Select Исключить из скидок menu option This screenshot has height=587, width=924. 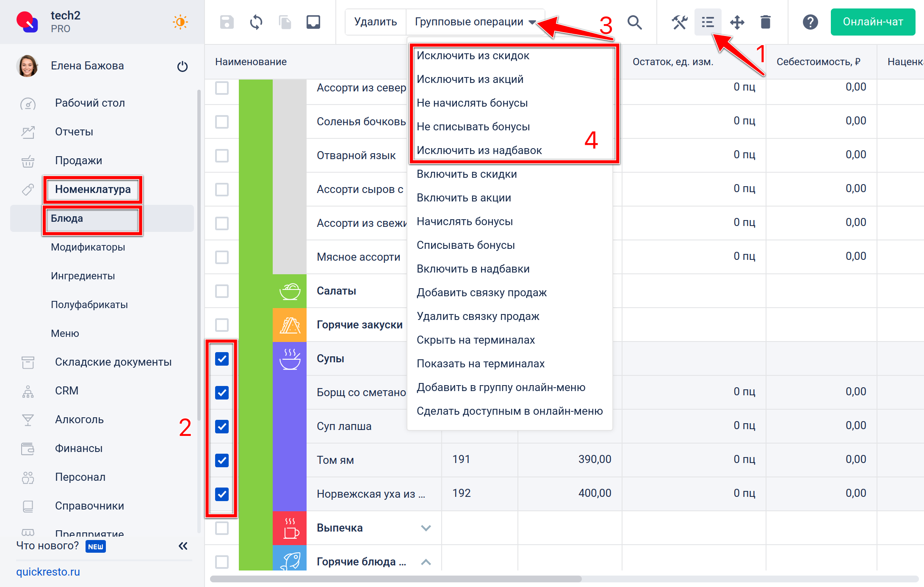pos(473,55)
